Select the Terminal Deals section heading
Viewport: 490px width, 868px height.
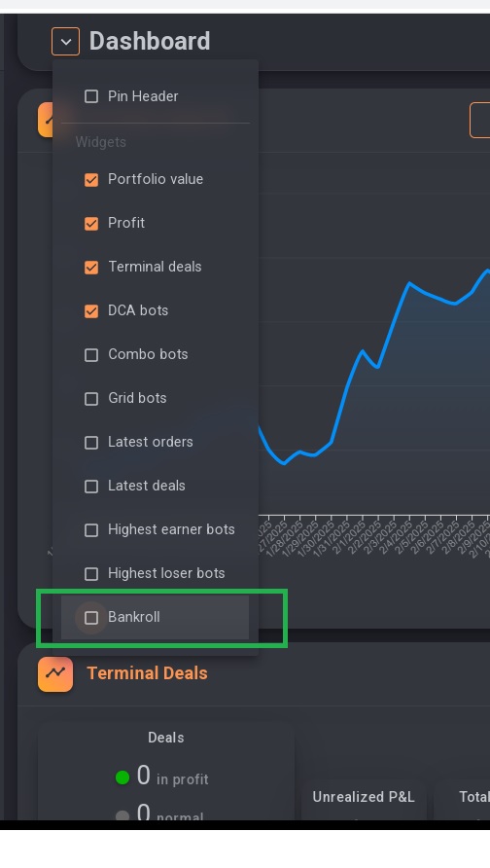click(x=147, y=673)
